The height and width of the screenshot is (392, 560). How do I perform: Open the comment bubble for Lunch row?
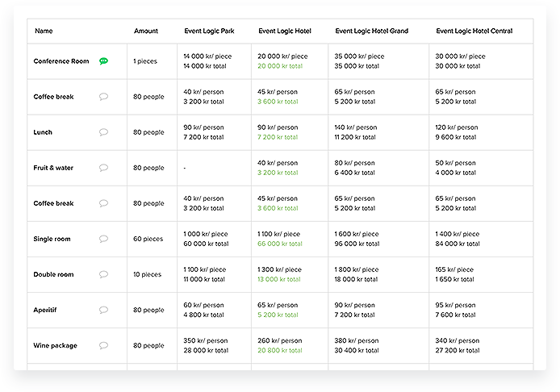coord(103,132)
